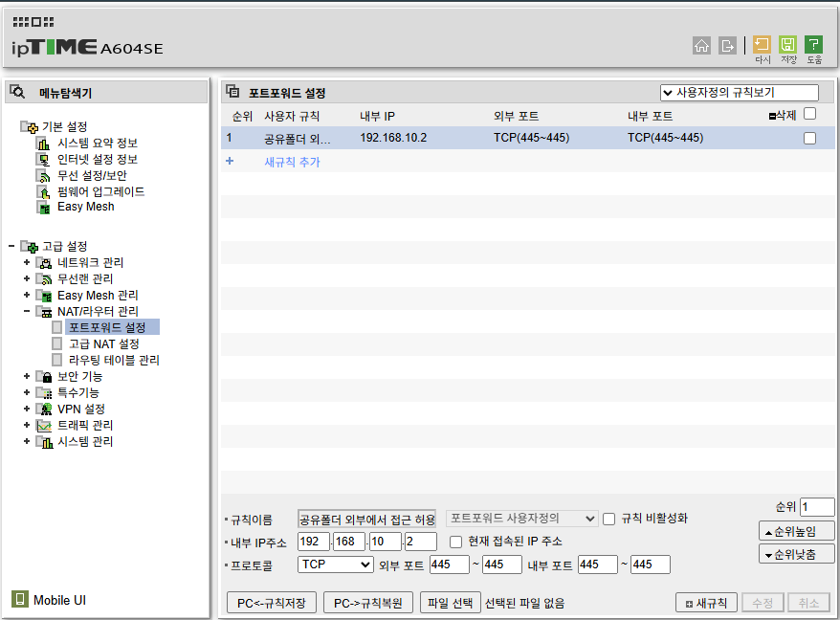Click the 순위낮춤 button
840x620 pixels.
pyautogui.click(x=797, y=554)
